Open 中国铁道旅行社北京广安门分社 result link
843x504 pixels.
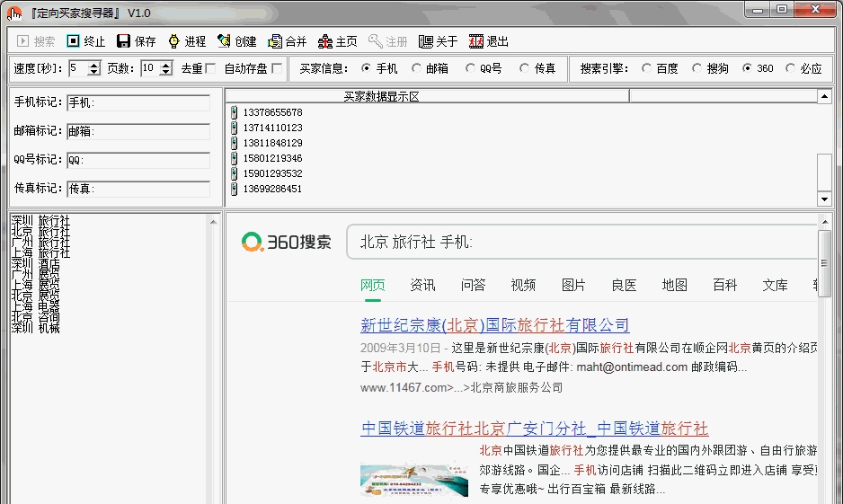(535, 429)
